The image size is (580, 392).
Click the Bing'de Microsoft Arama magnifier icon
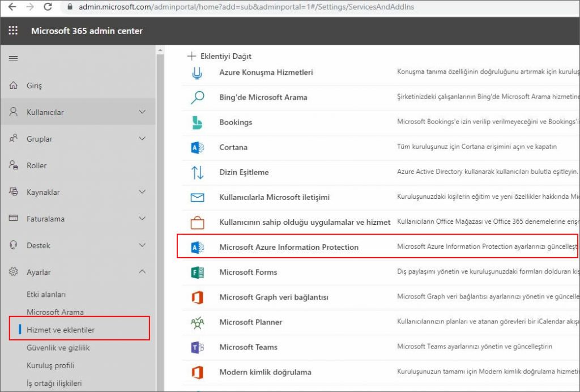(x=197, y=97)
